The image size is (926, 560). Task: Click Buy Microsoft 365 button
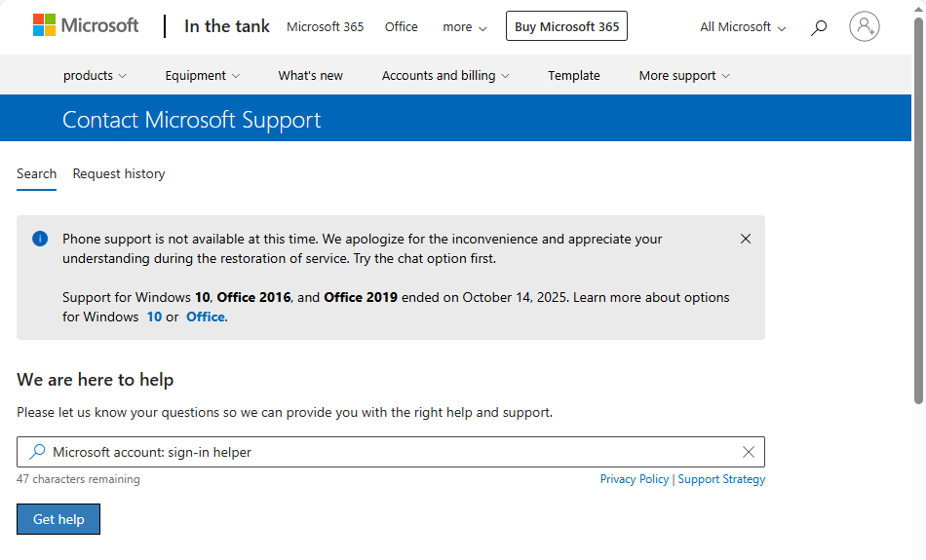(566, 26)
